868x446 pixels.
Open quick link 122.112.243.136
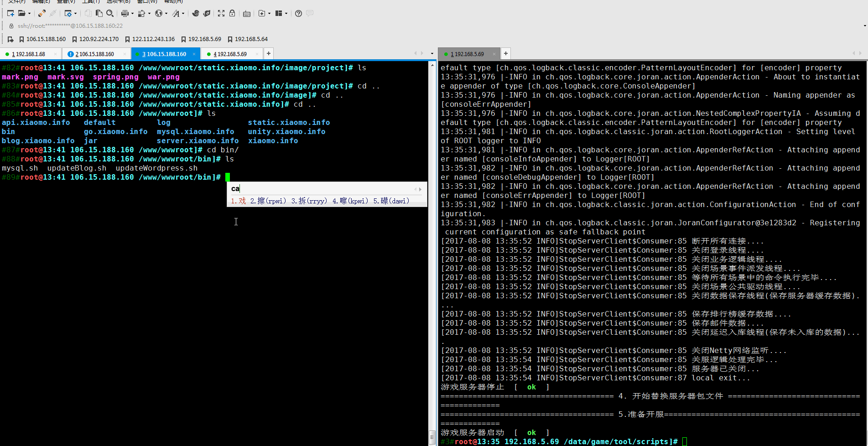150,39
